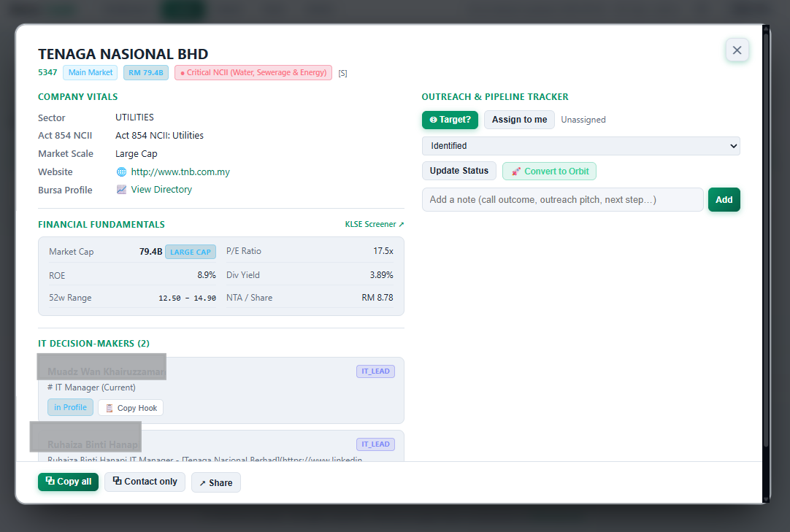Click the 52w Range value 12.50 - 14.90
The height and width of the screenshot is (532, 790).
(187, 298)
